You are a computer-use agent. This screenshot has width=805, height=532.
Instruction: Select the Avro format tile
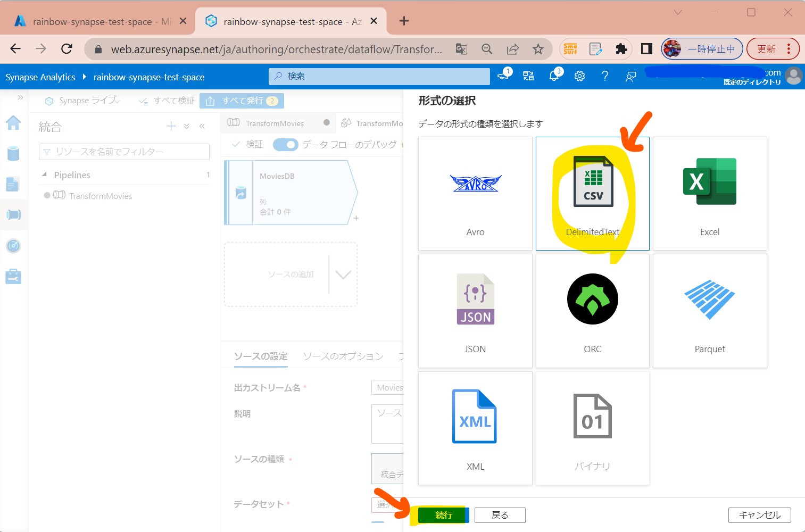pos(475,194)
